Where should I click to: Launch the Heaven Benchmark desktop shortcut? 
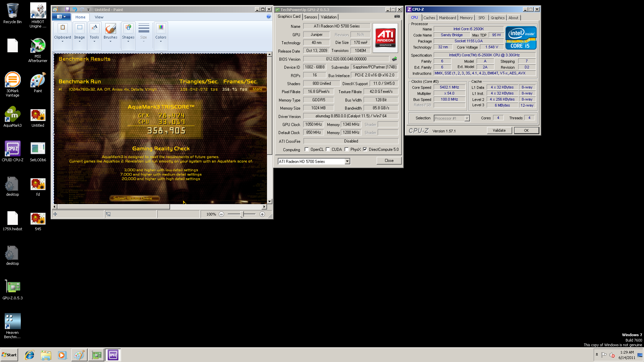pos(12,326)
